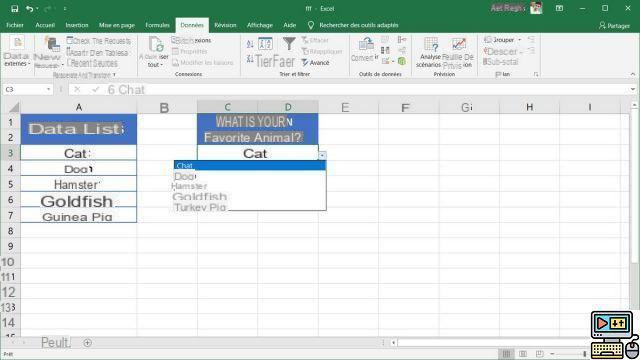Viewport: 640px width, 360px height.
Task: Open ribbon display options in title bar
Action: pos(559,9)
